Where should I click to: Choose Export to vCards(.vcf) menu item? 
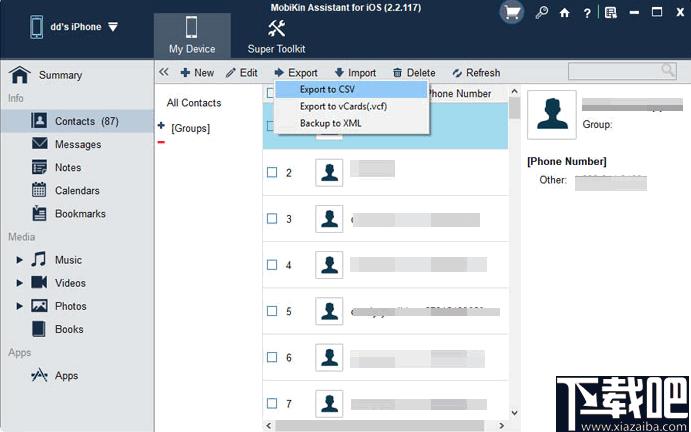[x=351, y=106]
